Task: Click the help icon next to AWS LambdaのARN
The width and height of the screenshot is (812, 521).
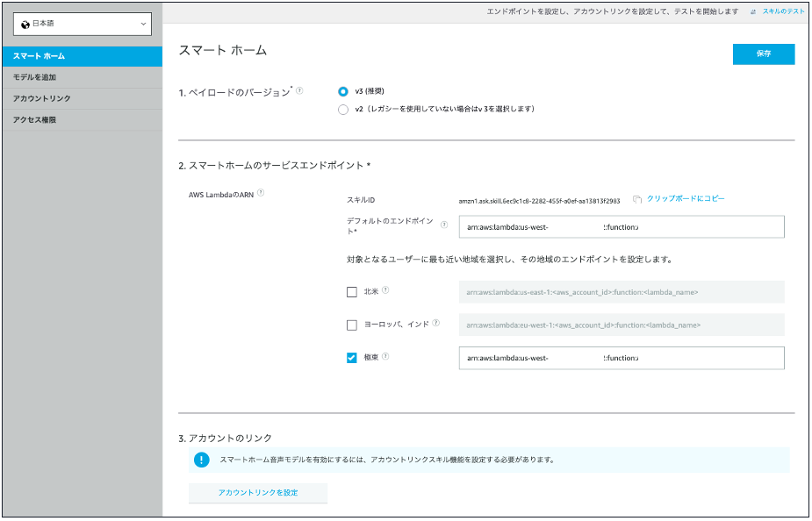Action: tap(261, 193)
